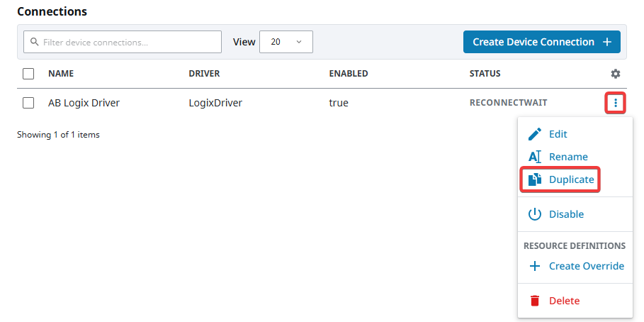Pick Create Override under Resource Definitions
The width and height of the screenshot is (644, 322).
[575, 266]
